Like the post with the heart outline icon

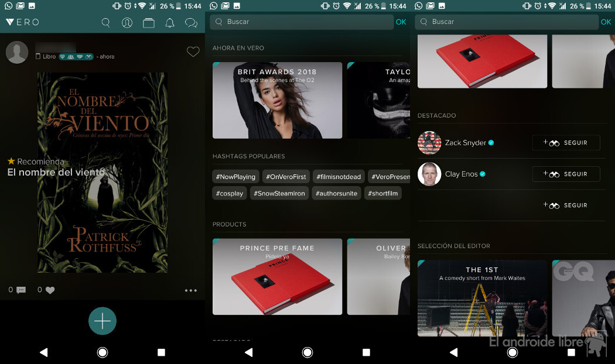coord(193,51)
